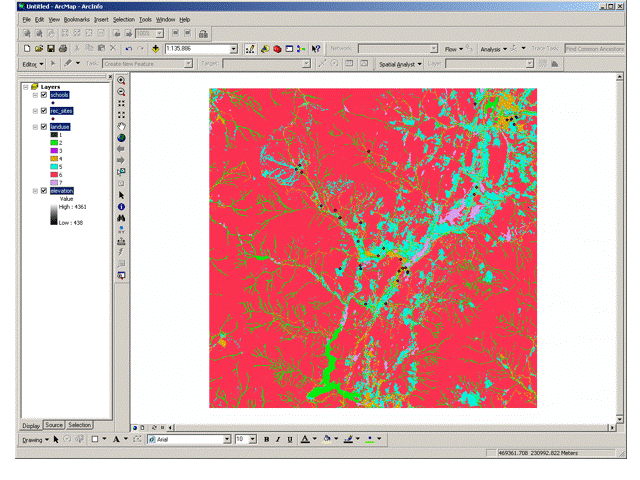Click the Full Extent globe icon
The height and width of the screenshot is (480, 640).
[x=121, y=138]
